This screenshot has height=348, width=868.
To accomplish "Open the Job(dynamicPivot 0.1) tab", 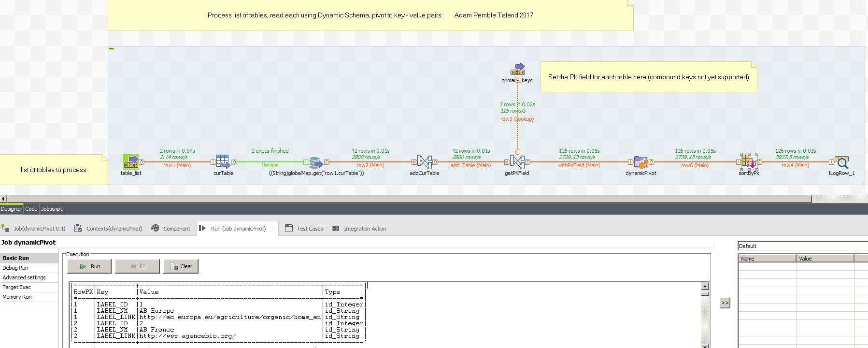I will click(34, 229).
